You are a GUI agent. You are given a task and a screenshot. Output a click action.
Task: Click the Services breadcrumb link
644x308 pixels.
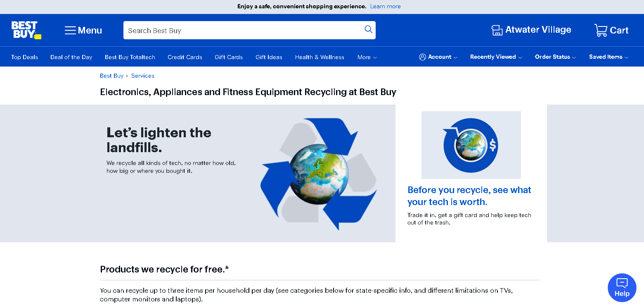142,76
